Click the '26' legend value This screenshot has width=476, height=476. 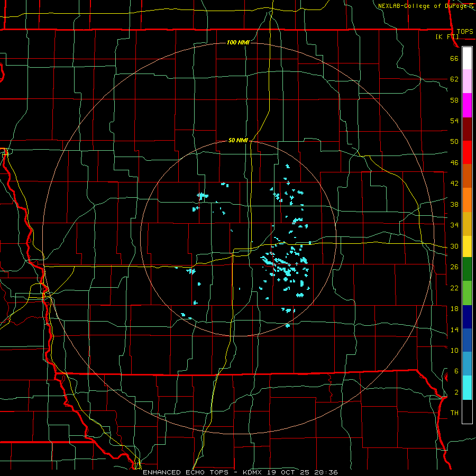(454, 267)
